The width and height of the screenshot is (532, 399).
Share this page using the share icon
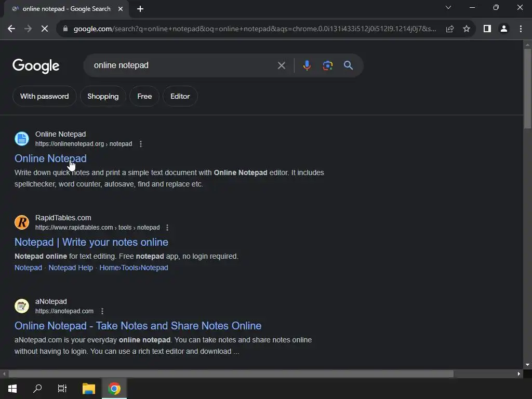tap(450, 29)
